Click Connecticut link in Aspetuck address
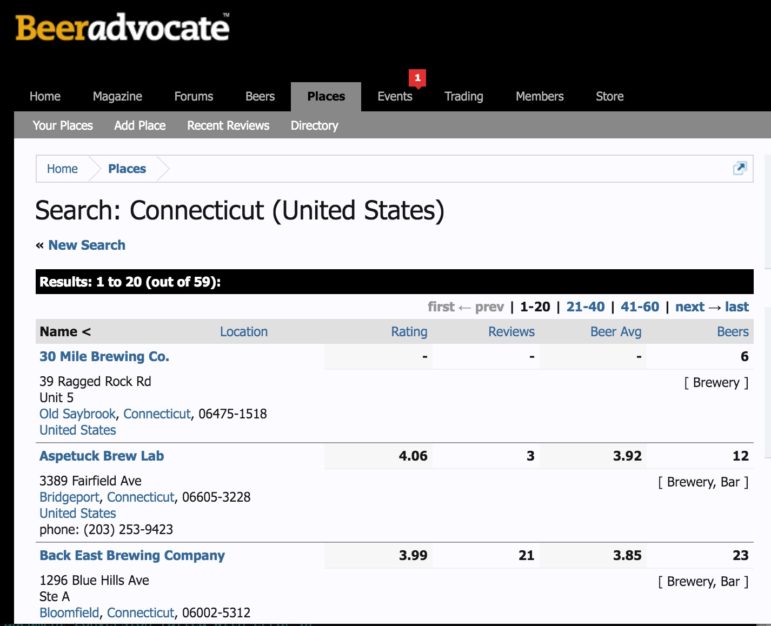Image resolution: width=771 pixels, height=626 pixels. point(140,497)
